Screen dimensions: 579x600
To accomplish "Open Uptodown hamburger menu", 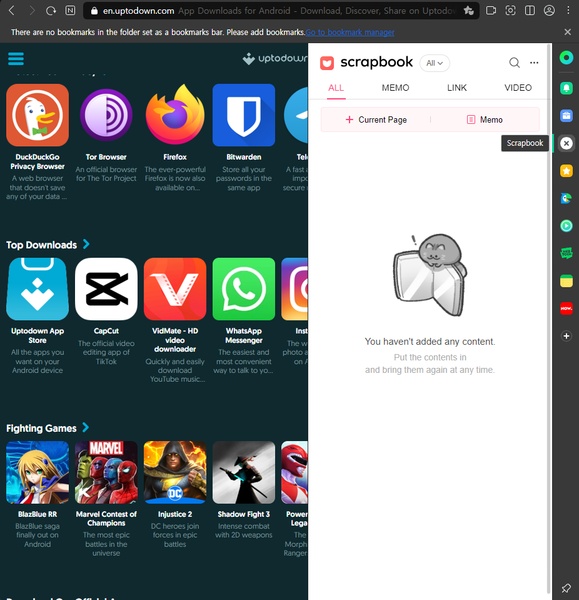I will click(x=16, y=59).
